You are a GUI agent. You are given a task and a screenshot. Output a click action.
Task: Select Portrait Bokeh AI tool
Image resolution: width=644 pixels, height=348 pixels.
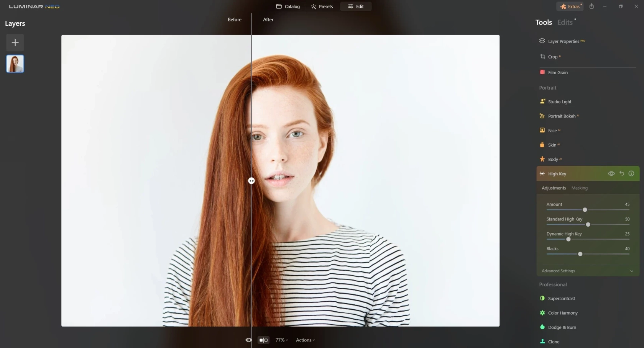562,116
